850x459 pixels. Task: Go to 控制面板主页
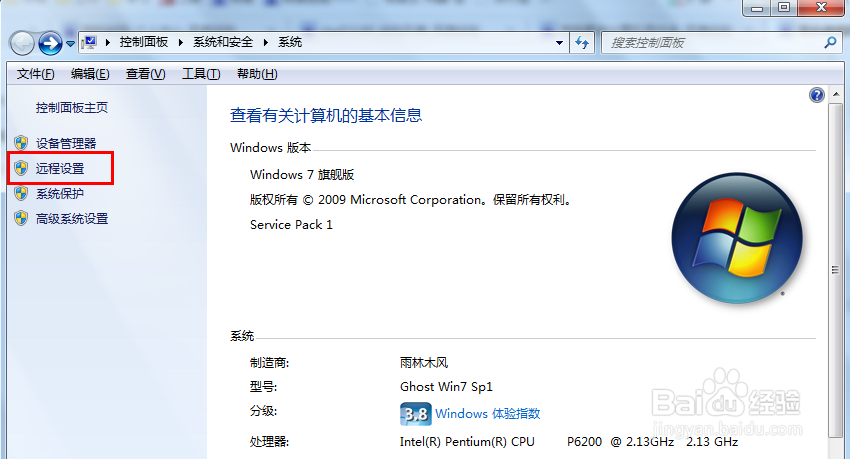[x=72, y=108]
